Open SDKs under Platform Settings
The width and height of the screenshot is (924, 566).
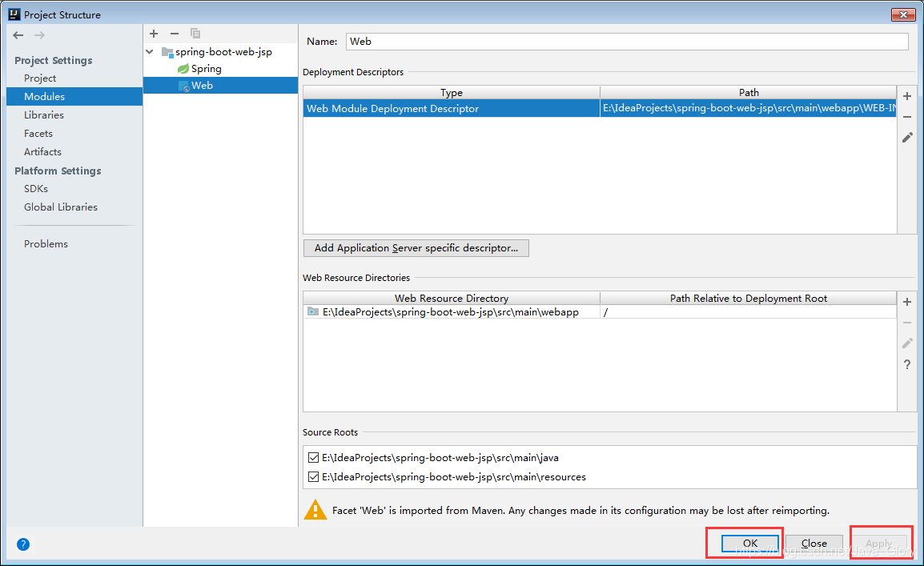(36, 188)
